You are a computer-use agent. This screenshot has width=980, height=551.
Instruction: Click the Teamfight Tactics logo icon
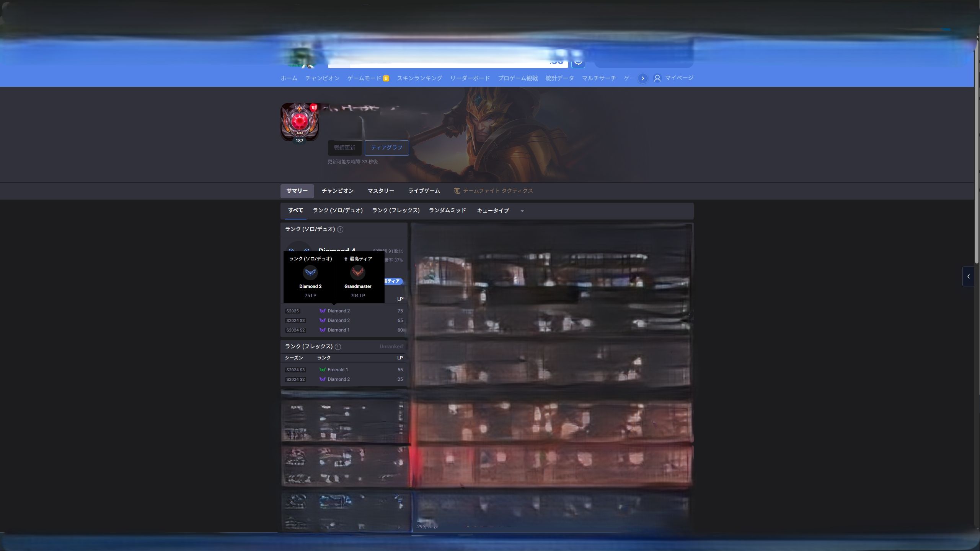457,191
